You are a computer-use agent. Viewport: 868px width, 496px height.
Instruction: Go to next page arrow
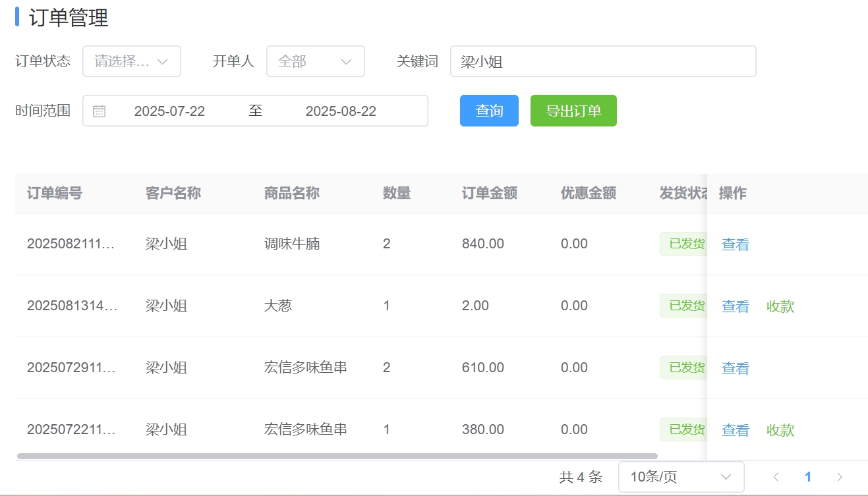pyautogui.click(x=840, y=477)
